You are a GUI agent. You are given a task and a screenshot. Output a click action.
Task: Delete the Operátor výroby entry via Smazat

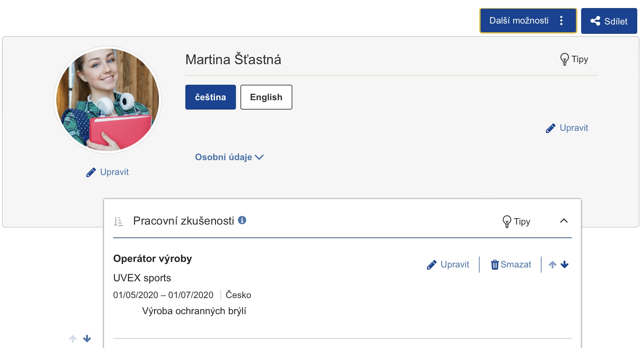click(511, 265)
